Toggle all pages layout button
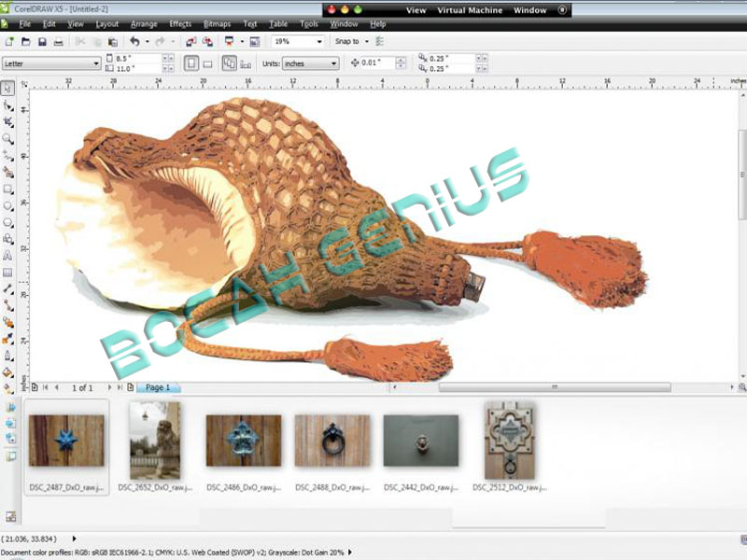747x560 pixels. 228,63
